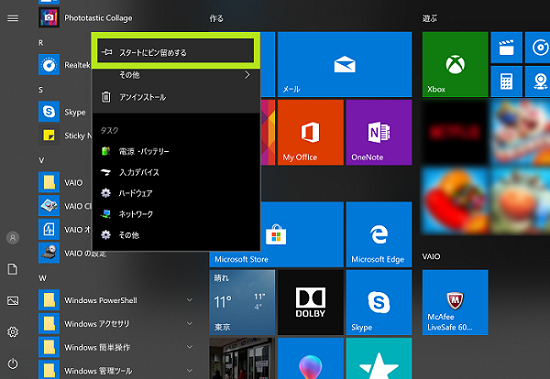Open the teal star tile
The height and width of the screenshot is (379, 550).
click(379, 358)
